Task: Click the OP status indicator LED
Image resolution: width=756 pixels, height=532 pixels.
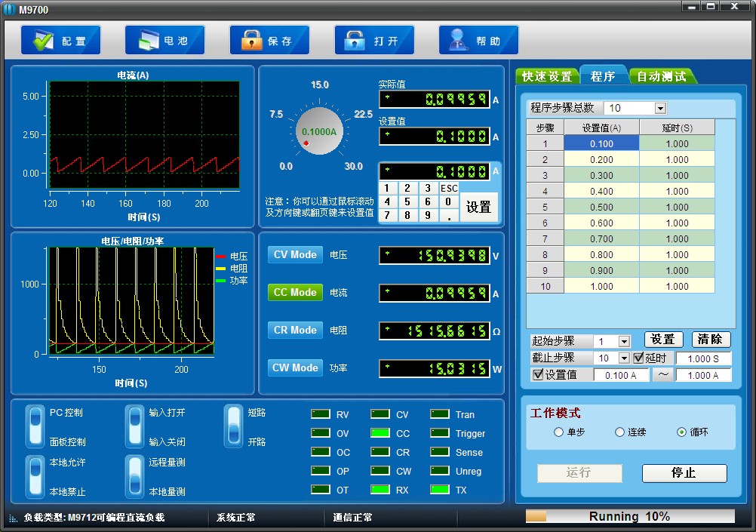Action: coord(321,471)
